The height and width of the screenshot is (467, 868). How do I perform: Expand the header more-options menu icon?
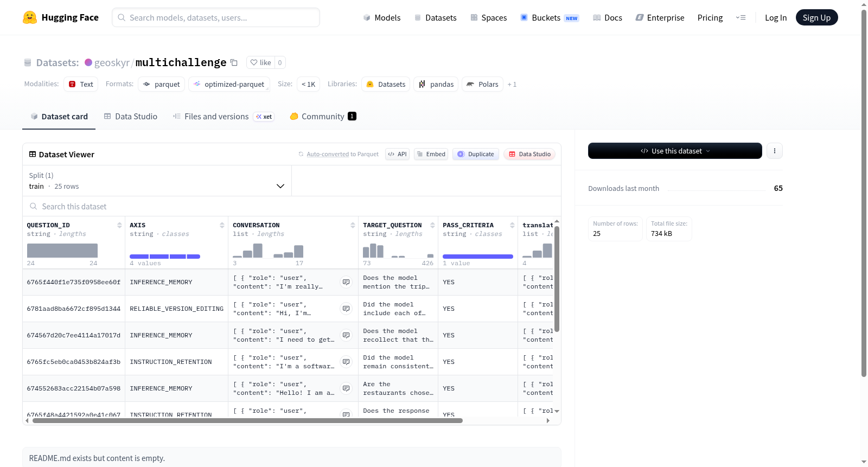coord(741,17)
